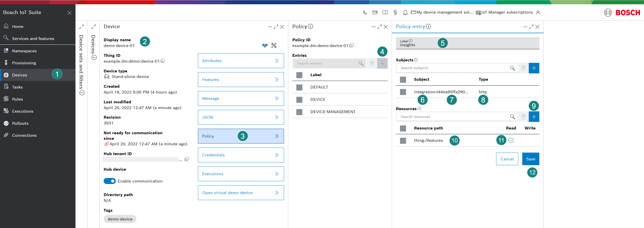Expand the Features section
The width and height of the screenshot is (644, 228).
click(x=241, y=79)
